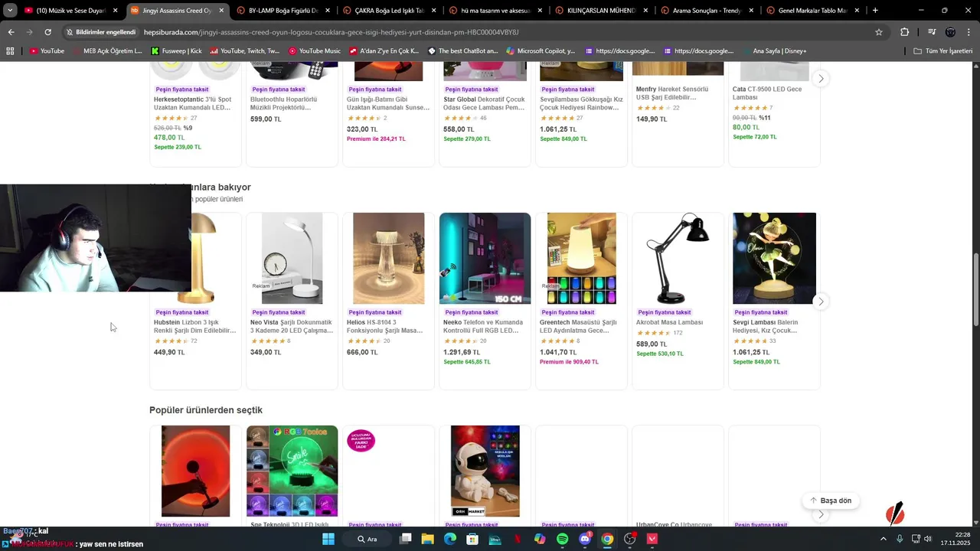Viewport: 980px width, 551px height.
Task: Open volume control in system tray
Action: click(929, 539)
